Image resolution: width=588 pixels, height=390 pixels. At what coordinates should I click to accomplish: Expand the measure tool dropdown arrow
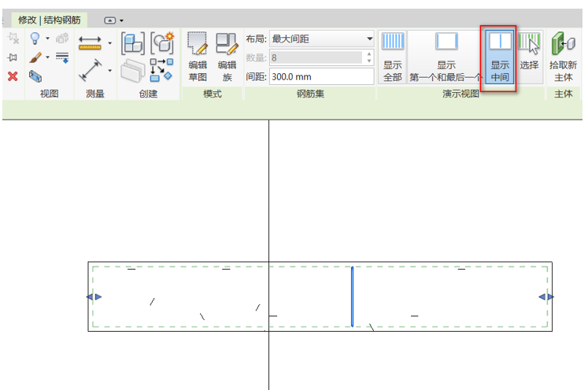[110, 70]
